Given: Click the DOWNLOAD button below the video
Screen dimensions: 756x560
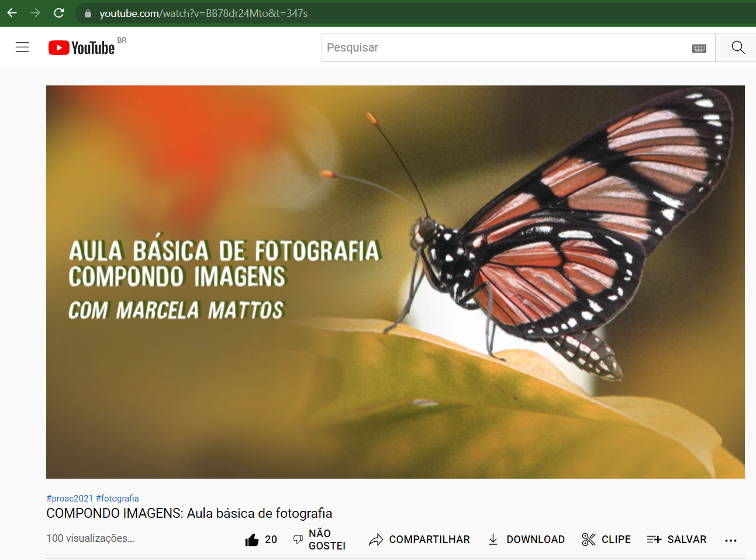Looking at the screenshot, I should click(x=526, y=540).
